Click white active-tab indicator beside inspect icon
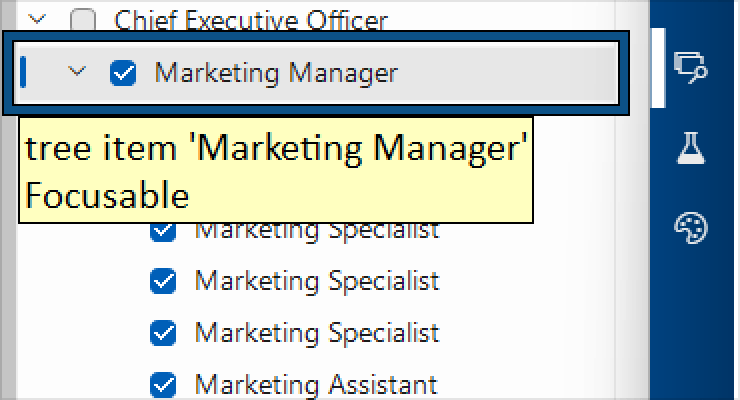The height and width of the screenshot is (400, 740). point(658,68)
